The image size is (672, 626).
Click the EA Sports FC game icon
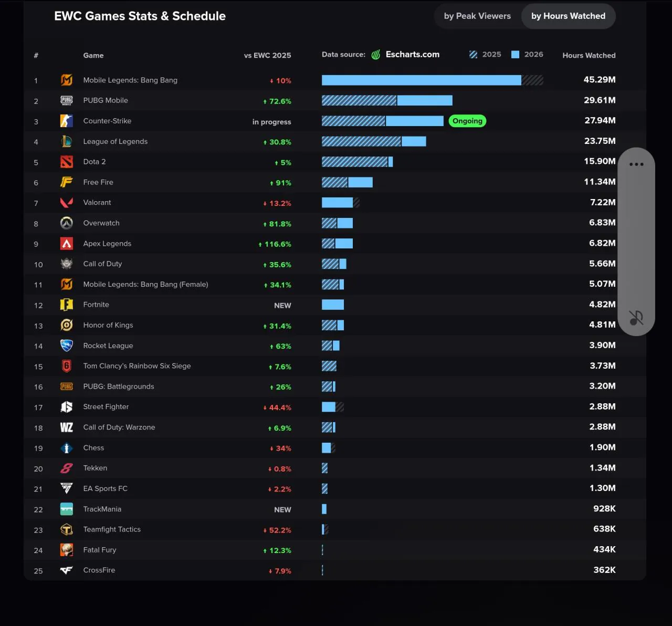coord(67,488)
